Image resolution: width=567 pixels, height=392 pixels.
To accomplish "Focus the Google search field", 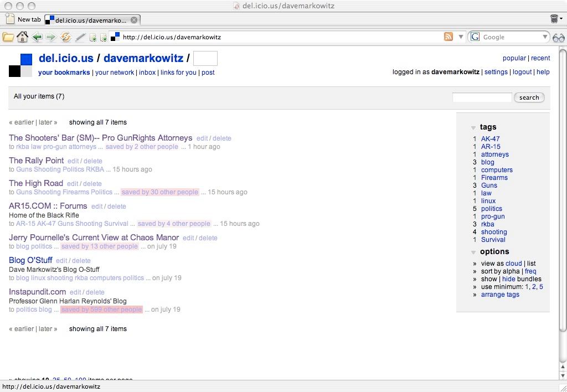I will coord(512,37).
